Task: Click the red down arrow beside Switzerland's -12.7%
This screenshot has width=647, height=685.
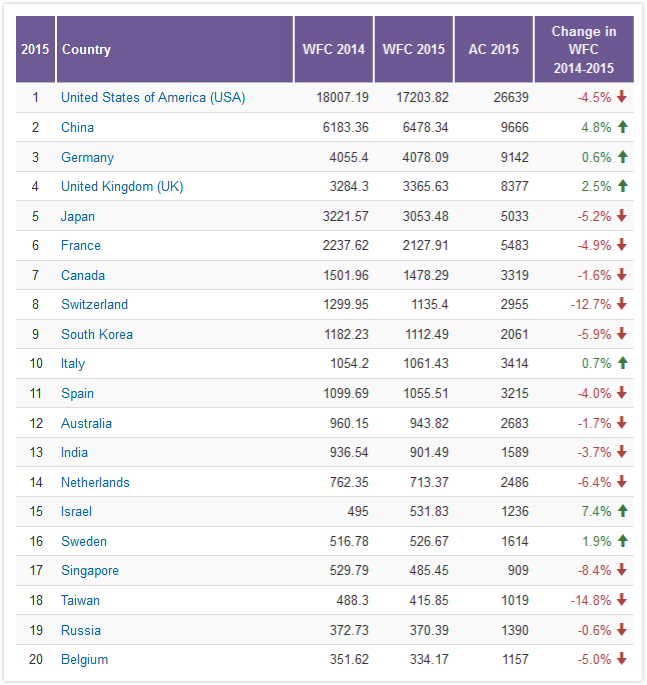Action: tap(621, 304)
